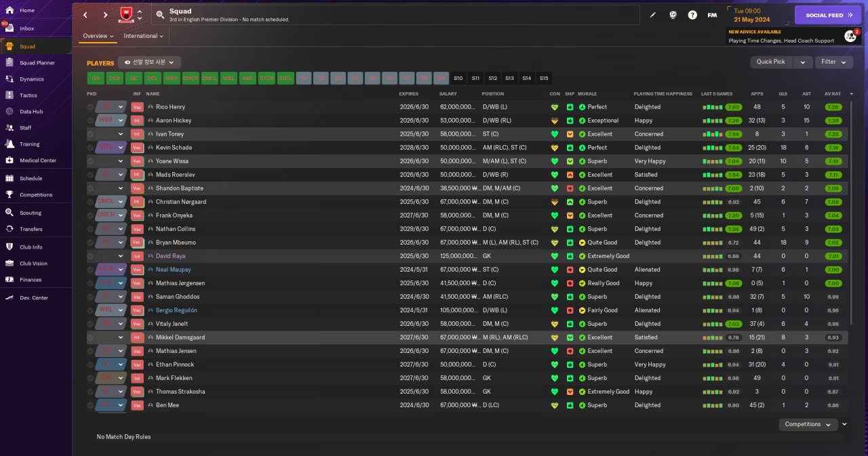Navigate back with the left arrow

85,14
